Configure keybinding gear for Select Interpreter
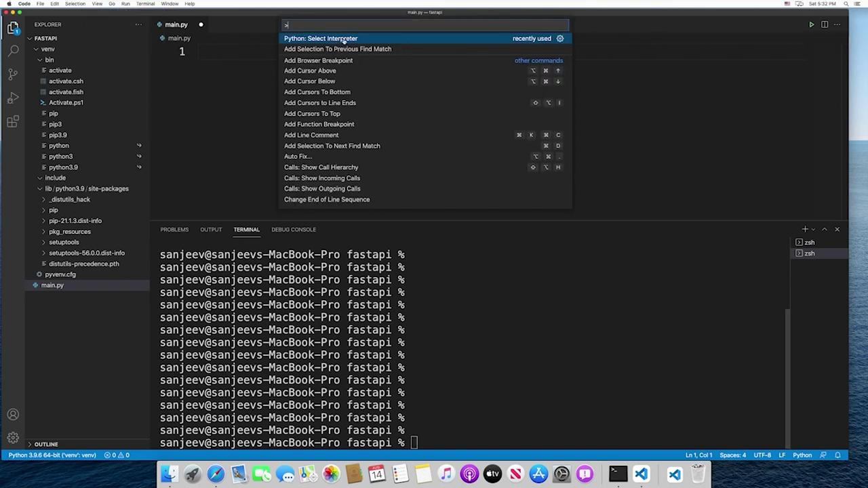This screenshot has height=488, width=868. 560,39
